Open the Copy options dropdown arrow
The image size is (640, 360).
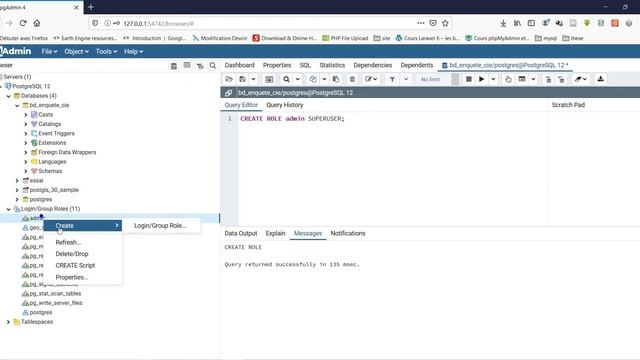point(324,79)
